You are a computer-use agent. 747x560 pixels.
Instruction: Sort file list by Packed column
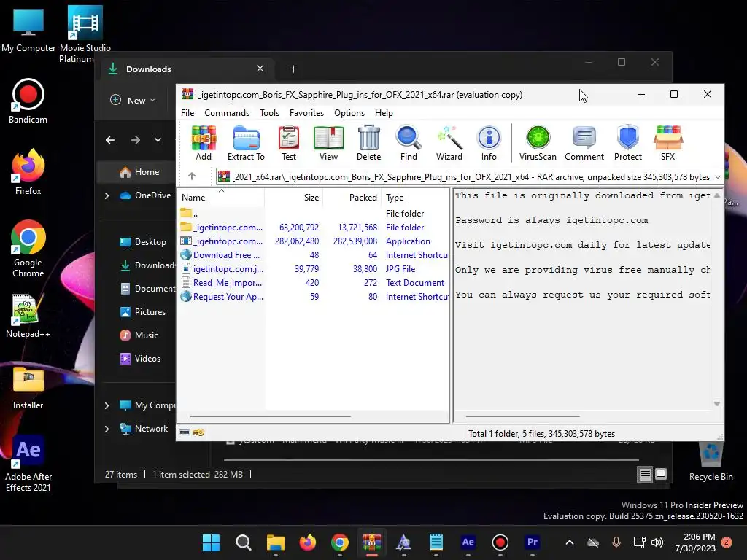click(x=352, y=197)
